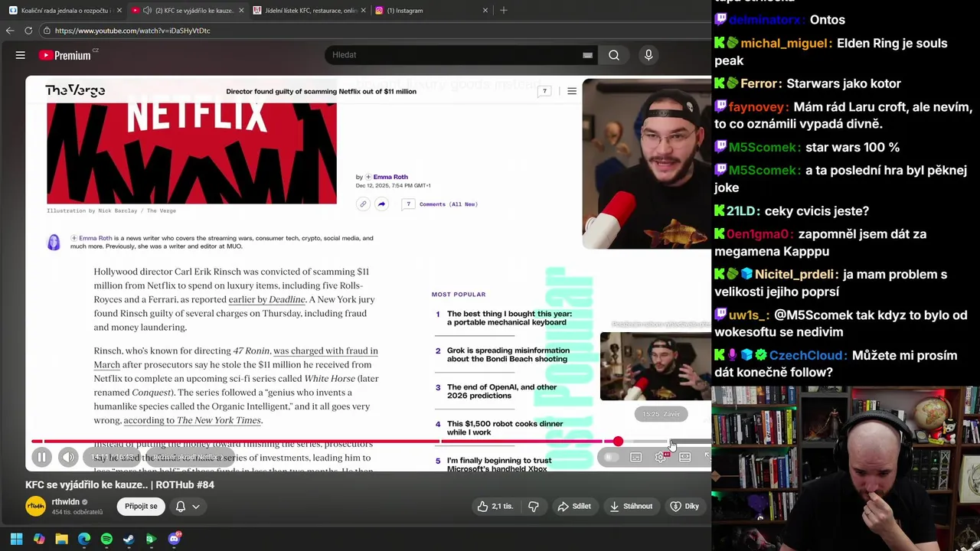980x551 pixels.
Task: Open portable mechanical keyboard popular article
Action: coord(509,318)
